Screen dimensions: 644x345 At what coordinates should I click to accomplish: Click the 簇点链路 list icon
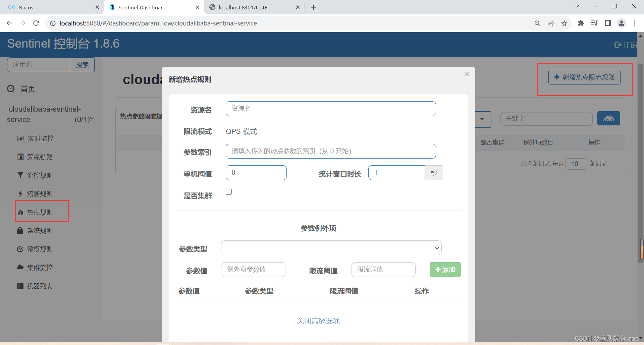click(x=20, y=157)
